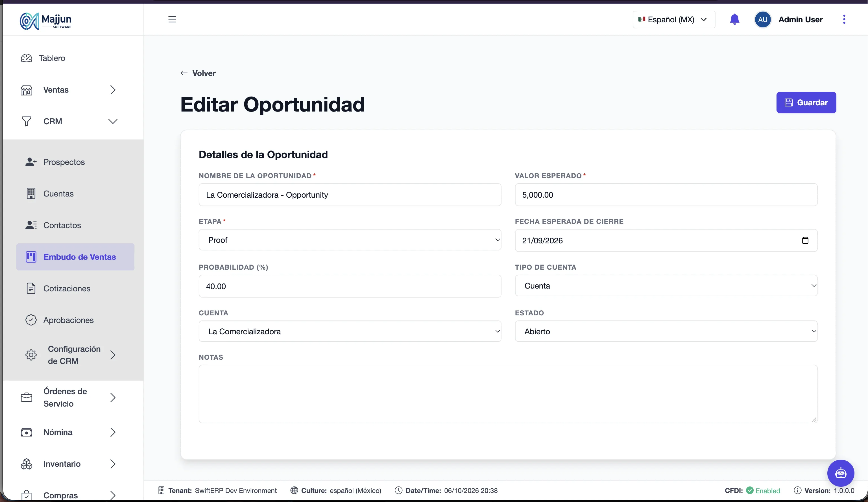Click the Fecha Esperada de Cierre field
868x502 pixels.
pyautogui.click(x=666, y=241)
